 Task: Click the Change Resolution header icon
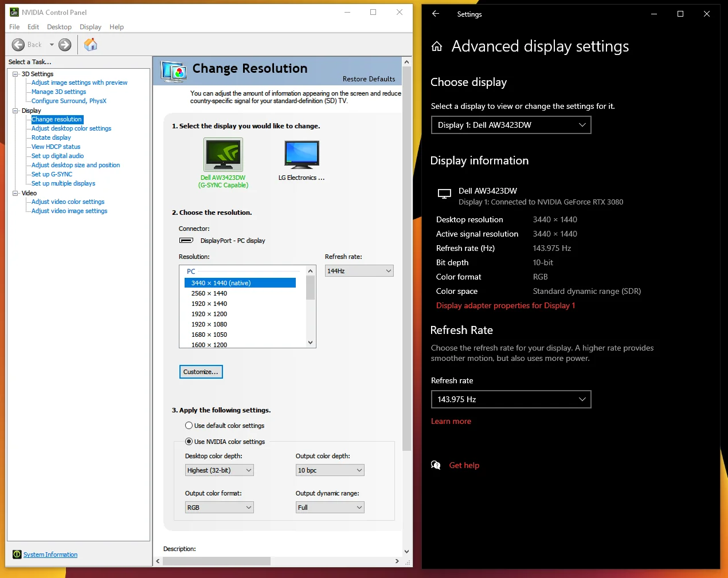pos(173,72)
